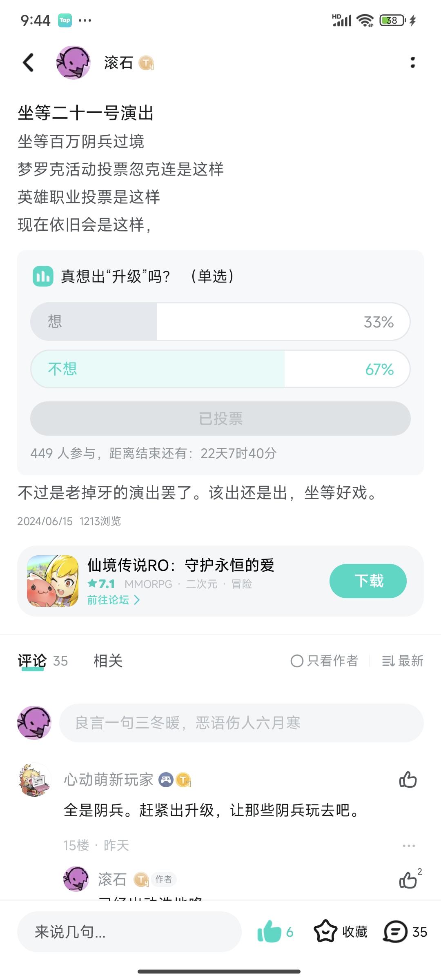Toggle 只看作者 radio option

[x=297, y=661]
